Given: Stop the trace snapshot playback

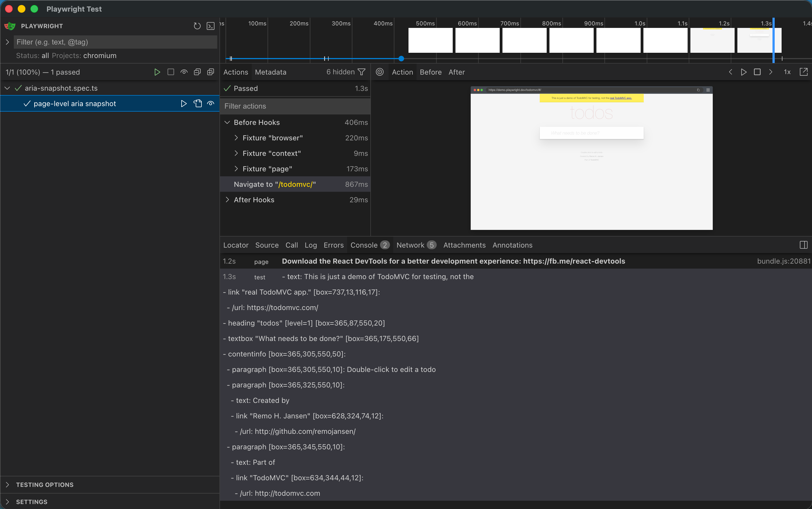Looking at the screenshot, I should [757, 72].
